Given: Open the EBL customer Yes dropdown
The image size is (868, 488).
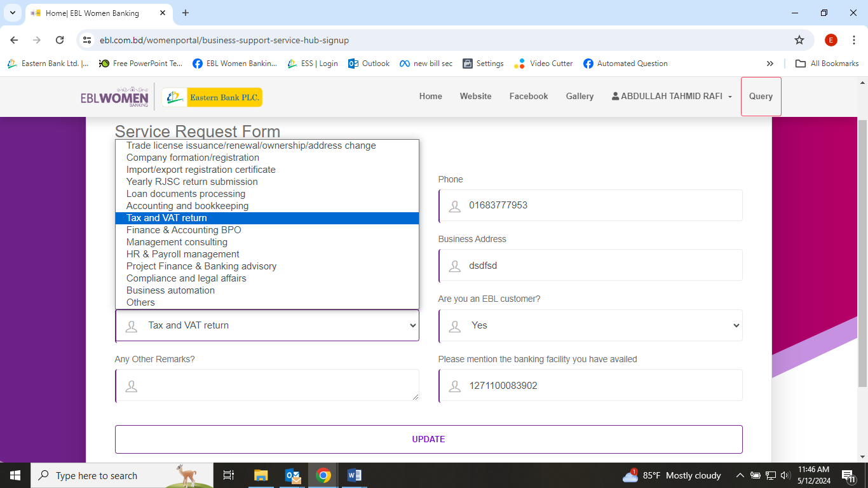Looking at the screenshot, I should click(590, 325).
